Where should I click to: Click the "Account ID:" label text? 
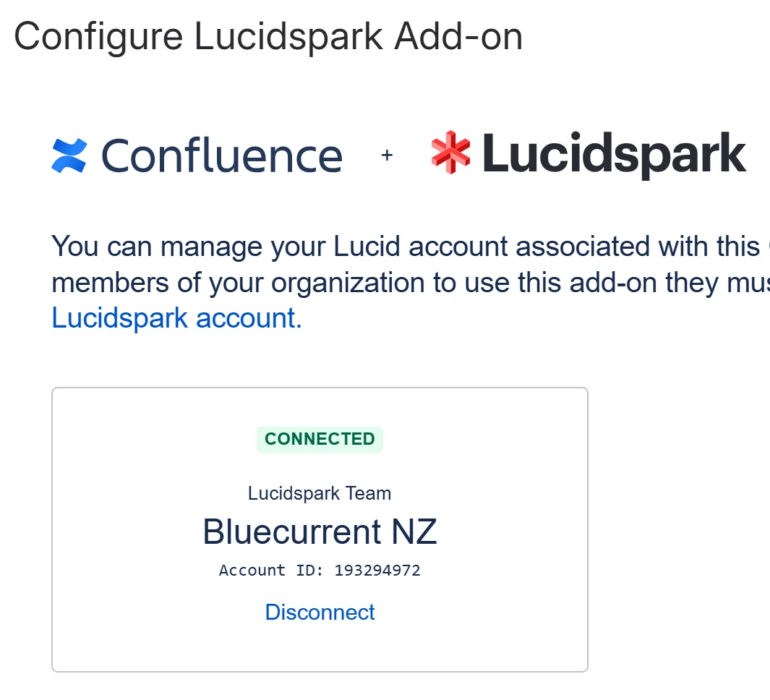[271, 571]
